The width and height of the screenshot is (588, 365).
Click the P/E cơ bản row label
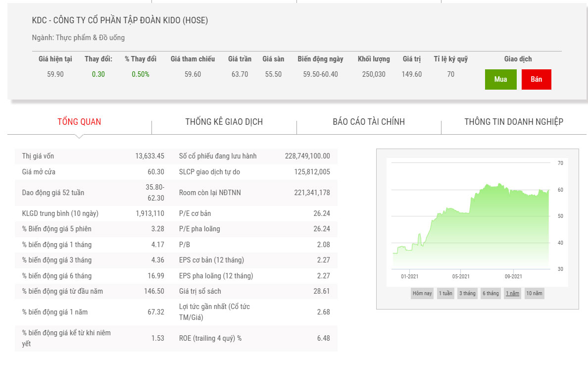pos(195,213)
